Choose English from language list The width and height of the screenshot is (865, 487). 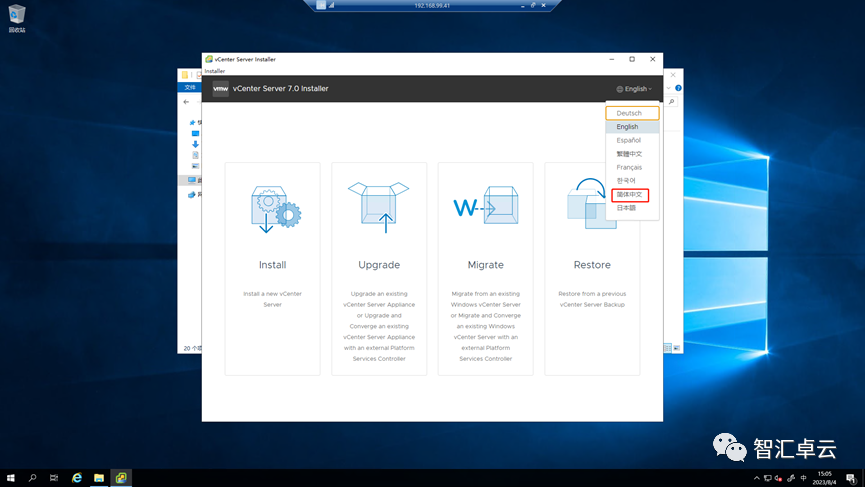click(632, 127)
